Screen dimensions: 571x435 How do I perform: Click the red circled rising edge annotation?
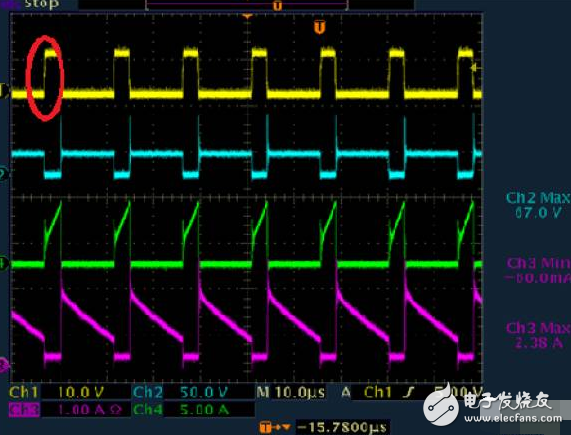click(x=45, y=78)
